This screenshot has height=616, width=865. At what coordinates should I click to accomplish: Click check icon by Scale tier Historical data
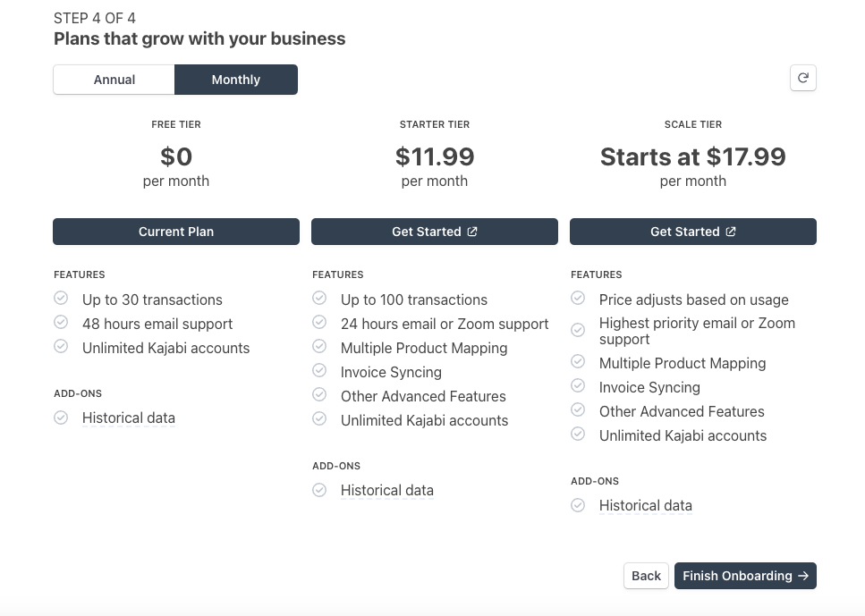[x=578, y=505]
